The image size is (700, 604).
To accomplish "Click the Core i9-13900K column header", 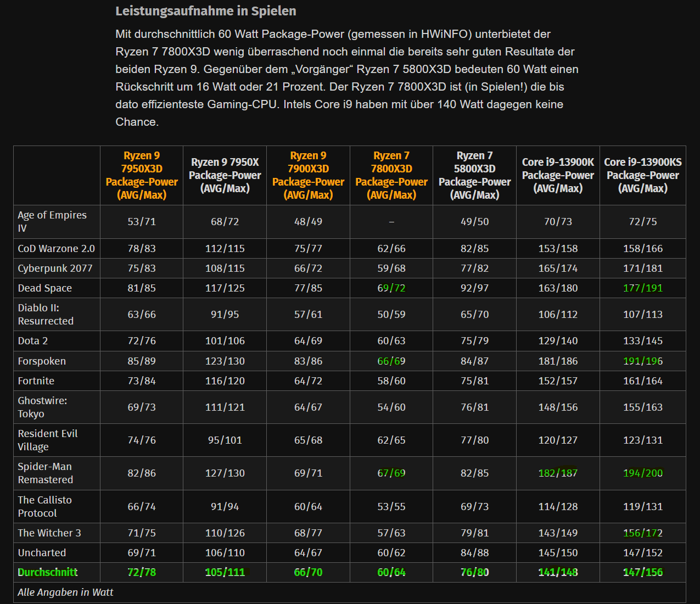I will (x=558, y=175).
